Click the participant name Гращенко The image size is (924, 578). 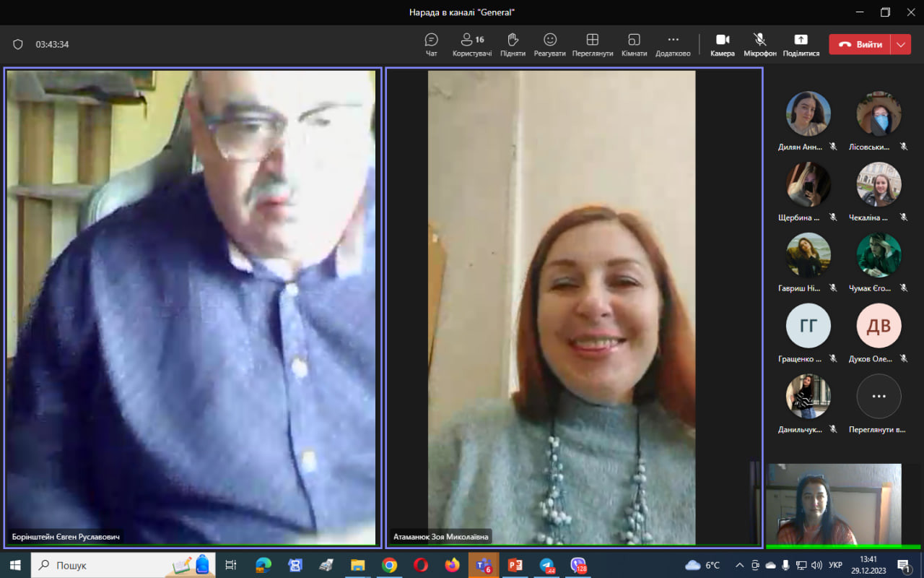tap(800, 359)
